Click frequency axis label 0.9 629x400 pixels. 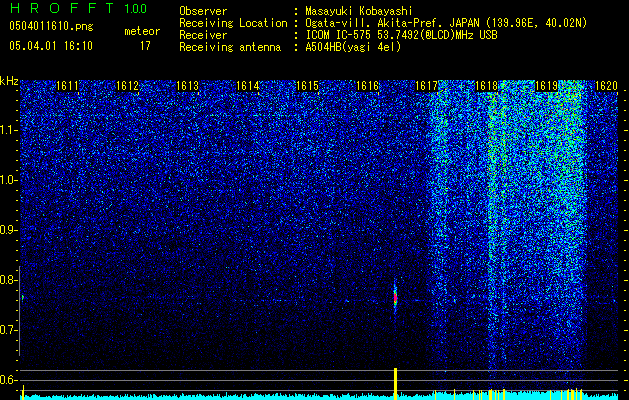click(9, 230)
